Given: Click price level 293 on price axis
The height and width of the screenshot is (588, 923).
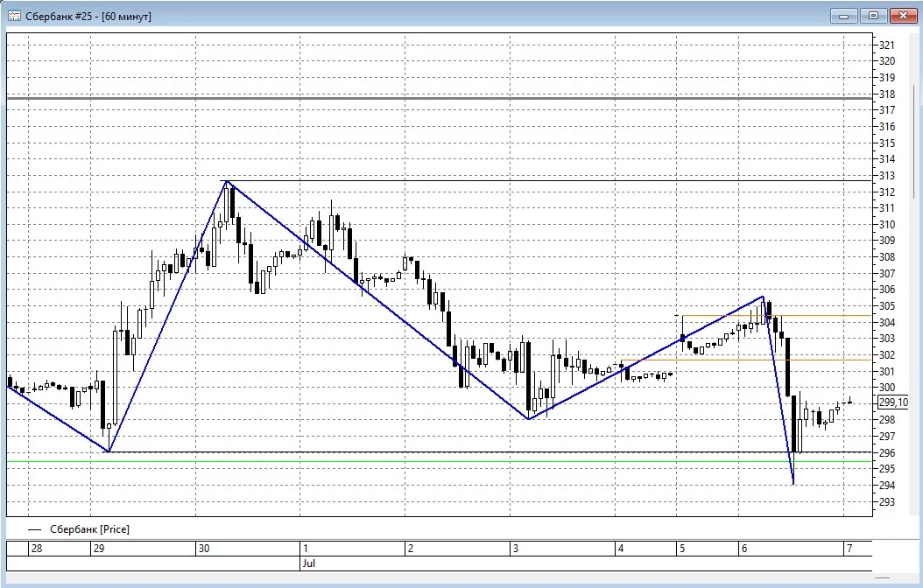Looking at the screenshot, I should pyautogui.click(x=886, y=502).
